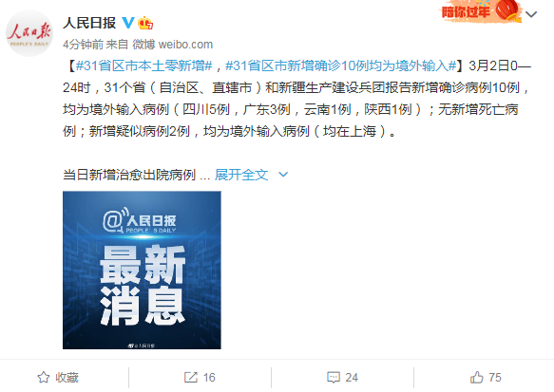This screenshot has width=554, height=392.
Task: Open hashtag #31省区市本土零新增#
Action: click(143, 65)
